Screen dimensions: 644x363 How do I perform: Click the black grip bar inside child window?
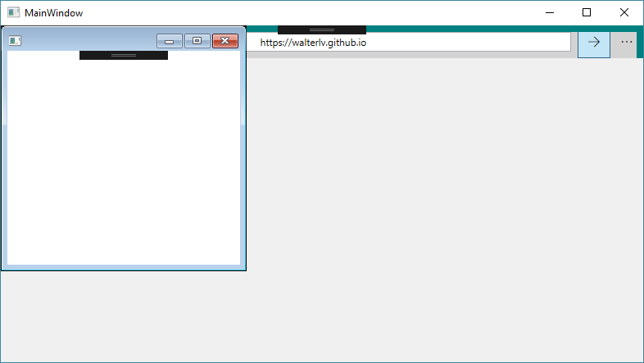click(x=124, y=55)
